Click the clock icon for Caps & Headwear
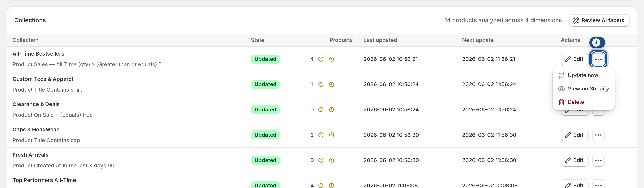The height and width of the screenshot is (188, 644). [x=331, y=135]
